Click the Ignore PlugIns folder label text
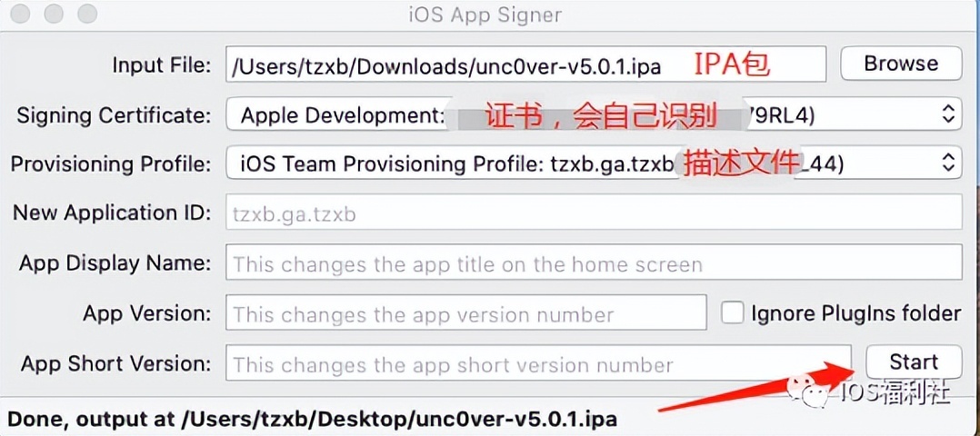The height and width of the screenshot is (436, 980). [855, 312]
